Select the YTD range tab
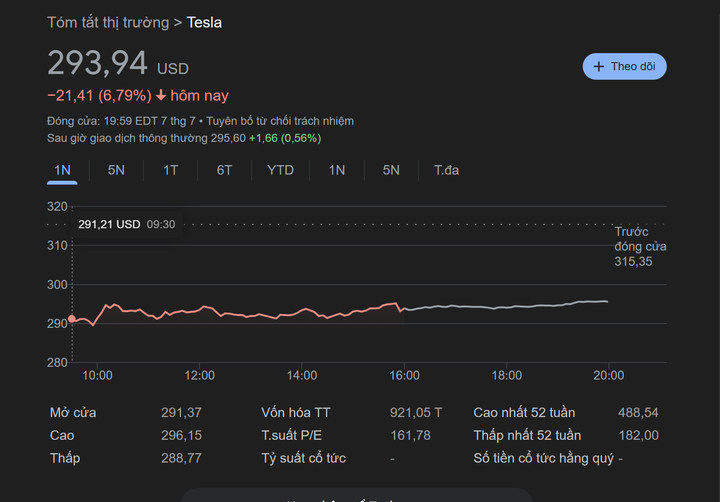The height and width of the screenshot is (502, 720). 281,170
